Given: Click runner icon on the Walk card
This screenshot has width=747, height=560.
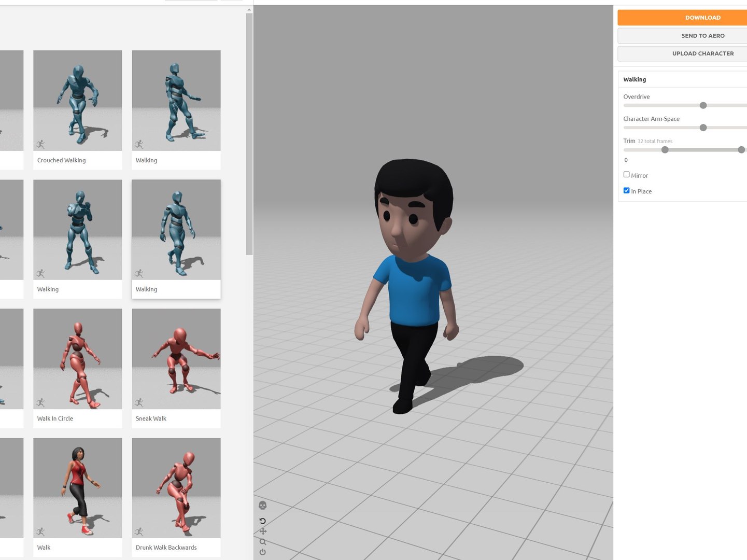Looking at the screenshot, I should [x=40, y=531].
